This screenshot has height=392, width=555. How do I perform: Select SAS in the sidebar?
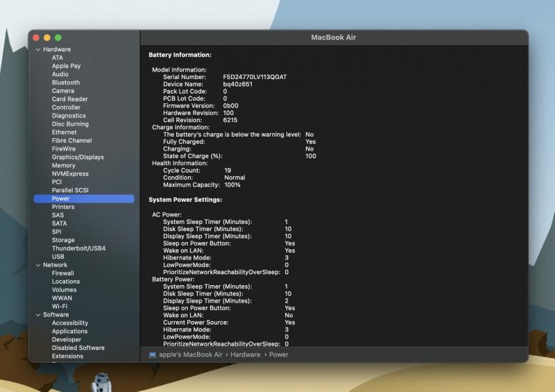point(58,215)
